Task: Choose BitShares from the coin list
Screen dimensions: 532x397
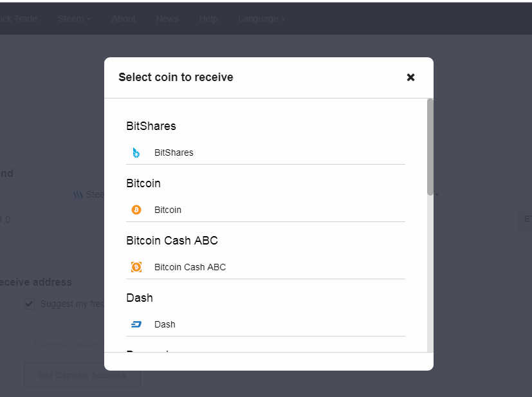Action: pyautogui.click(x=266, y=152)
